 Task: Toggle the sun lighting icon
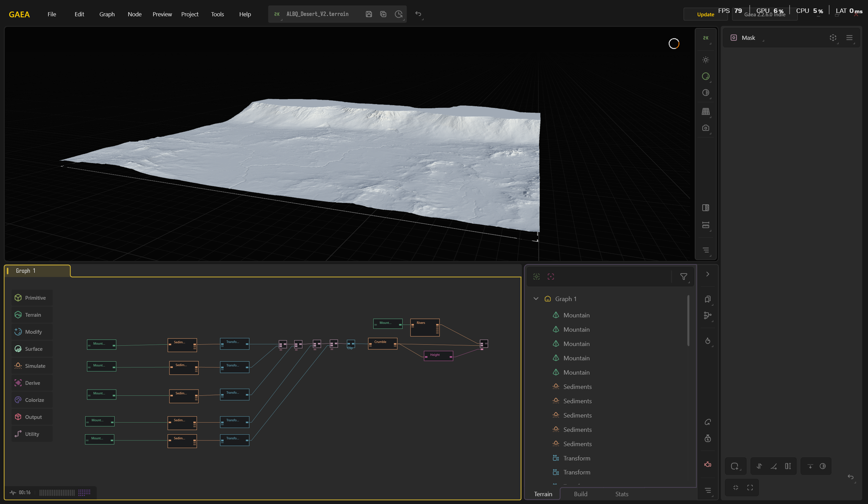tap(706, 60)
